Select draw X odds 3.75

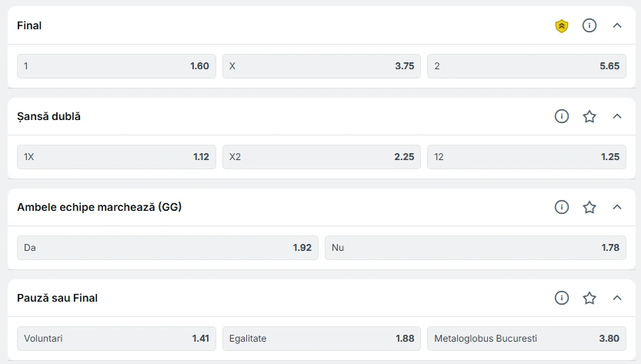click(322, 66)
